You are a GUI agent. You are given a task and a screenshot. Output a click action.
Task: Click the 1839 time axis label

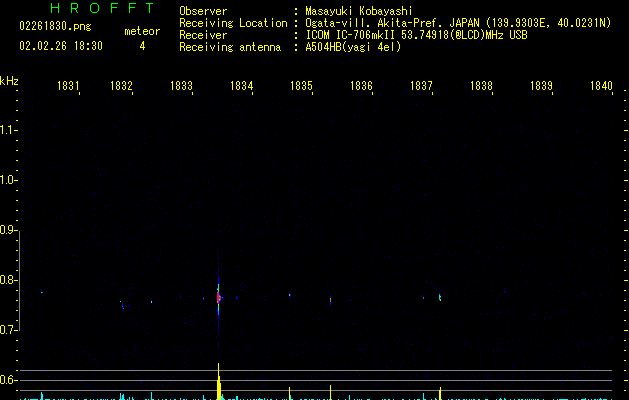(541, 86)
